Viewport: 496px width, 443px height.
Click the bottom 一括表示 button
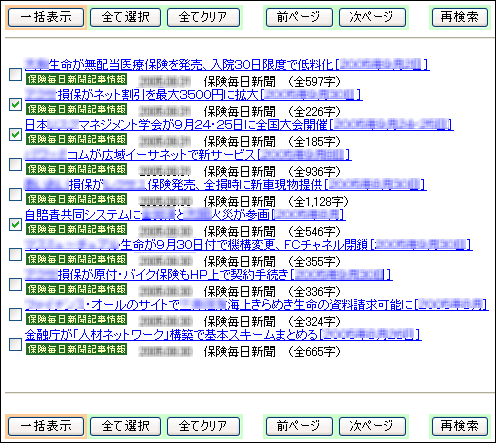pyautogui.click(x=46, y=426)
